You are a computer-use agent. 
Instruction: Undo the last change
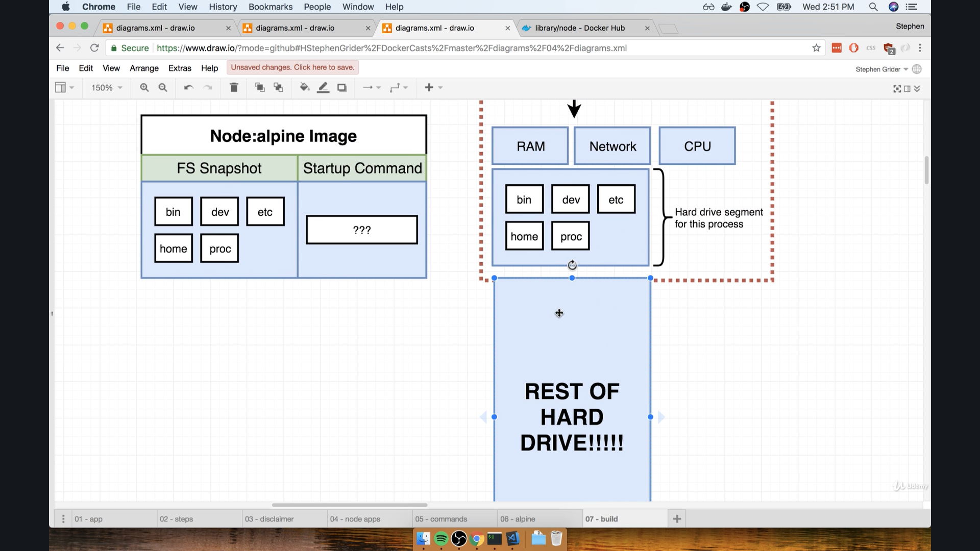188,88
